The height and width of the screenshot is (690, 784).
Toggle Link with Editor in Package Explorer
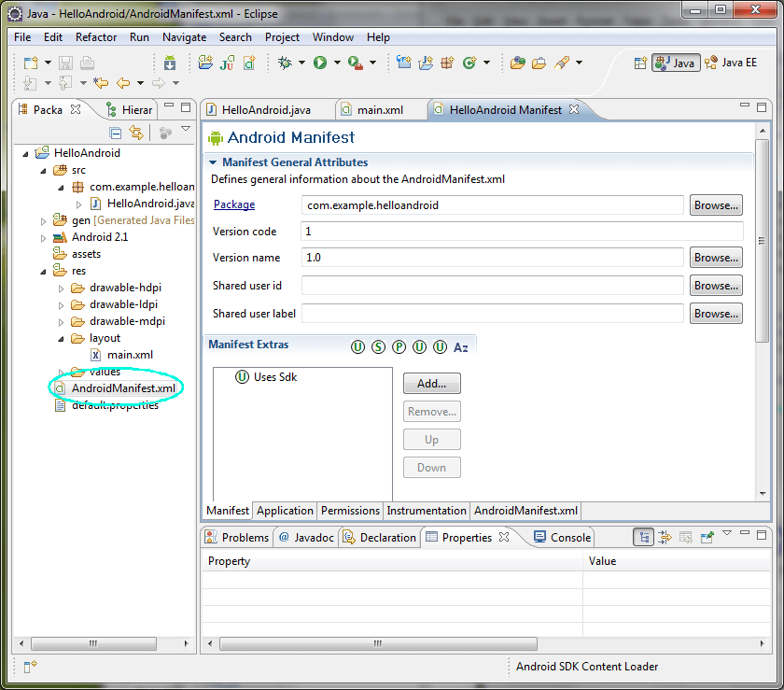point(136,133)
